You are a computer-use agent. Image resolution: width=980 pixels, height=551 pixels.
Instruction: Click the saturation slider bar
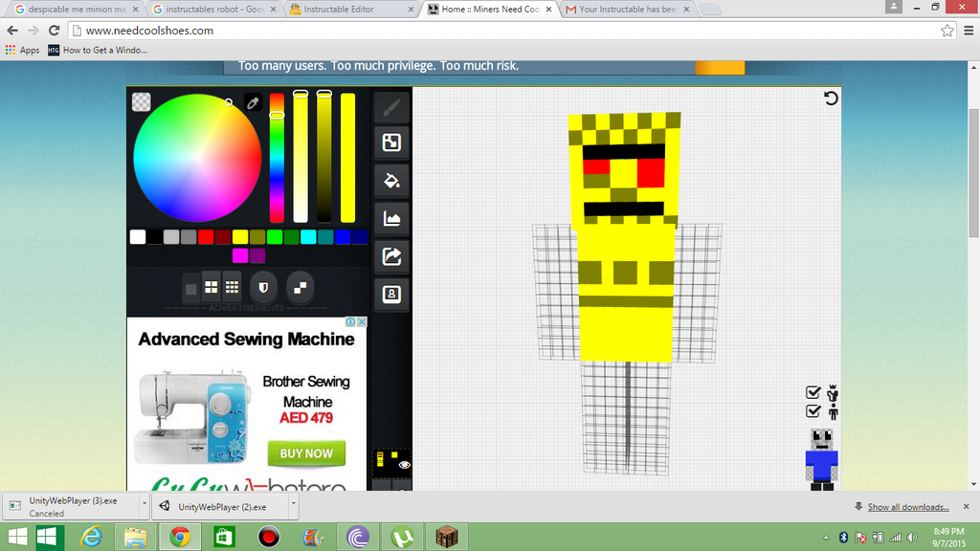click(301, 158)
